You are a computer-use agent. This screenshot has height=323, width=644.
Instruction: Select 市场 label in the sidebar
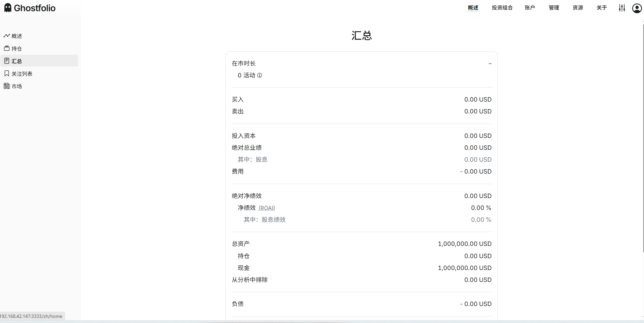(x=17, y=86)
